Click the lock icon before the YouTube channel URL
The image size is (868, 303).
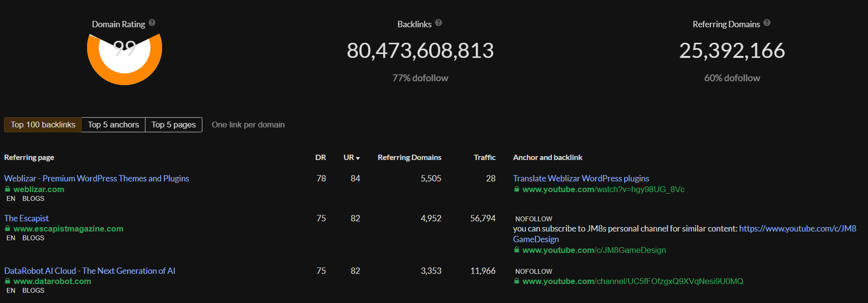pos(517,281)
